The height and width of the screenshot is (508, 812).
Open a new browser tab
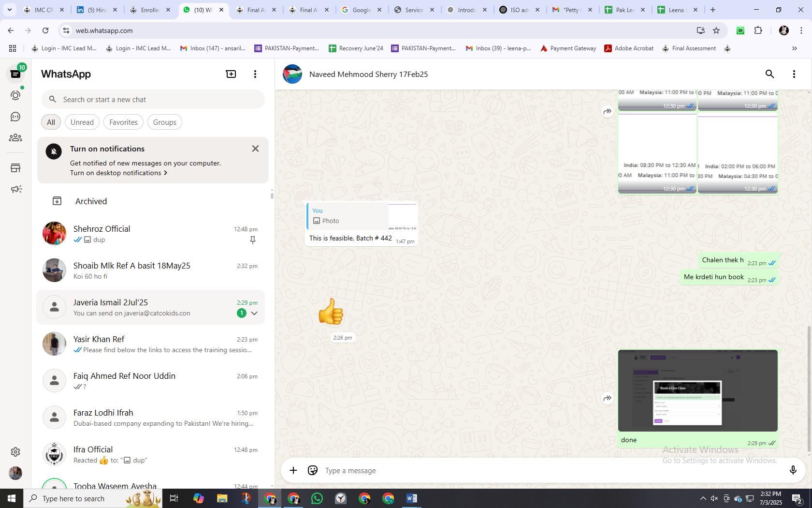tap(712, 10)
